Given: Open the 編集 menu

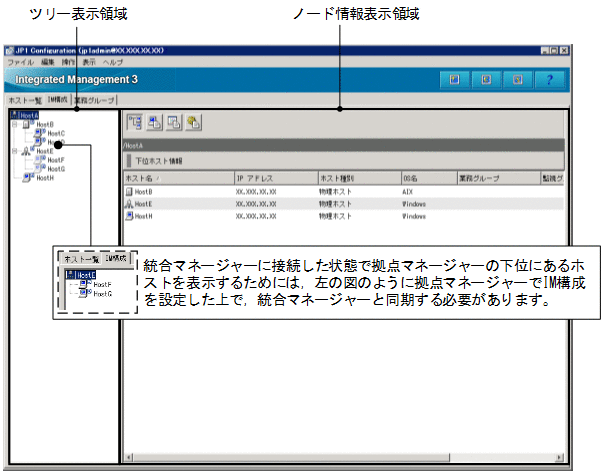Looking at the screenshot, I should click(x=48, y=62).
